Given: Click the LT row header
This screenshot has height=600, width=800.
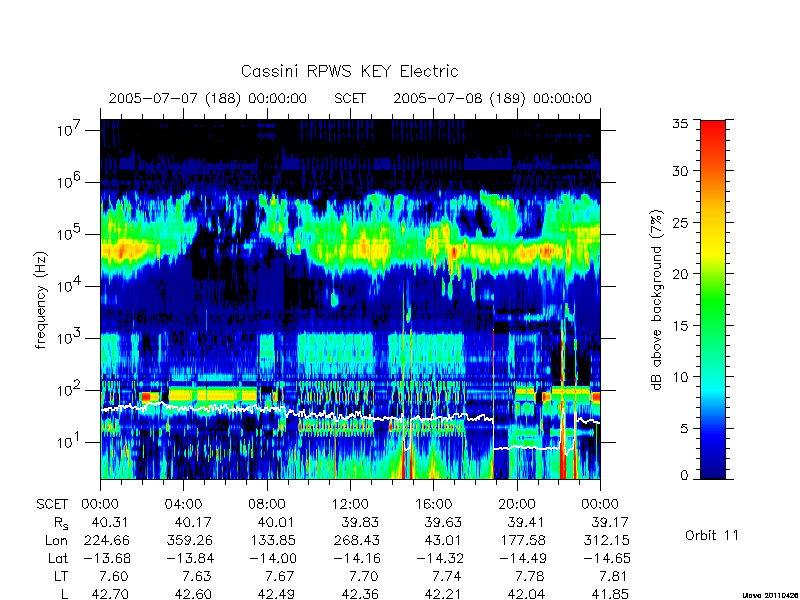Looking at the screenshot, I should (61, 576).
